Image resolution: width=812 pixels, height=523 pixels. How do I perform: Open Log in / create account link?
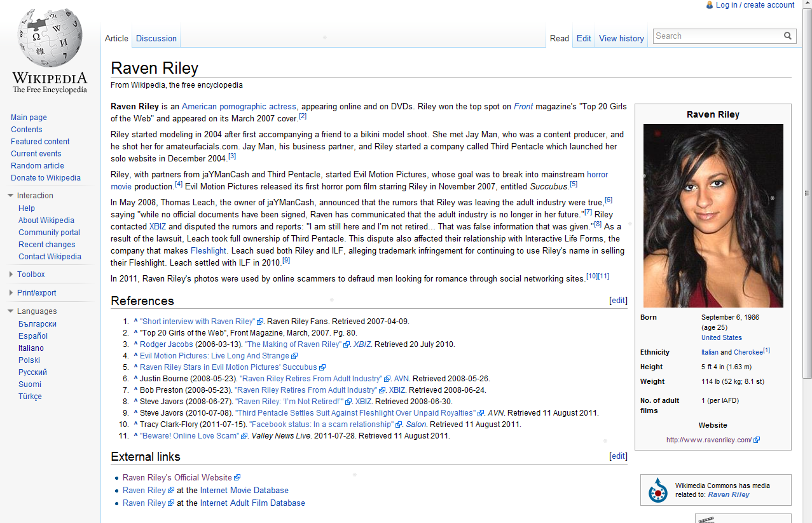coord(755,5)
